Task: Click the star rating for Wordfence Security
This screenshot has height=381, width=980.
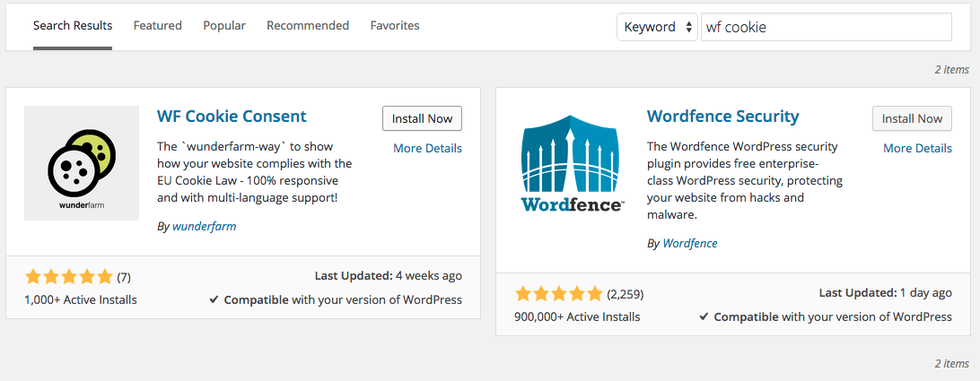Action: [559, 293]
